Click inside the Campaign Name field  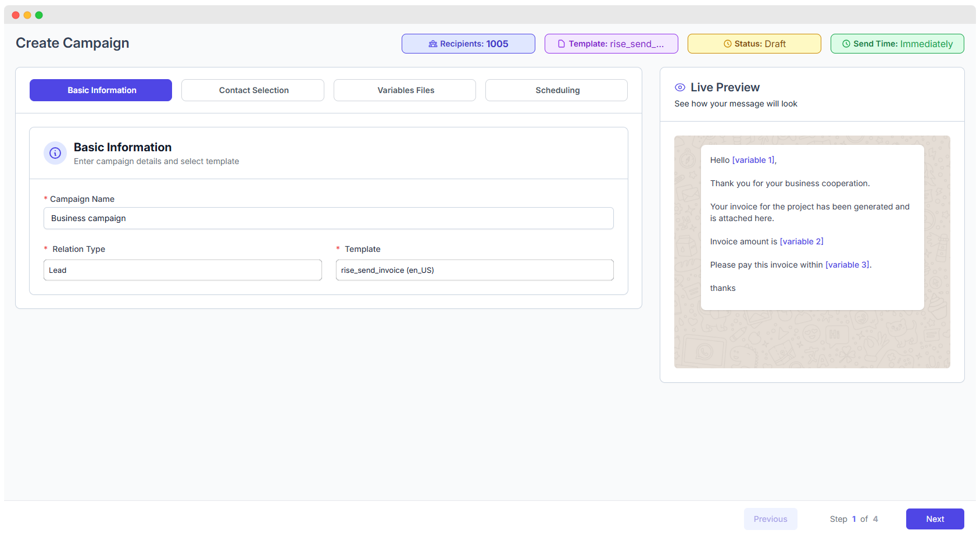coord(328,218)
